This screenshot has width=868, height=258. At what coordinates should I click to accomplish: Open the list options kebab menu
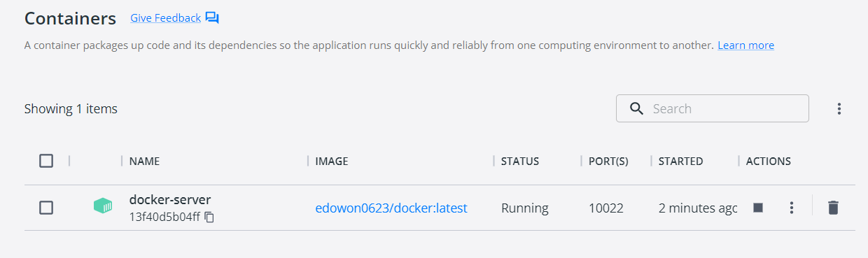(839, 108)
